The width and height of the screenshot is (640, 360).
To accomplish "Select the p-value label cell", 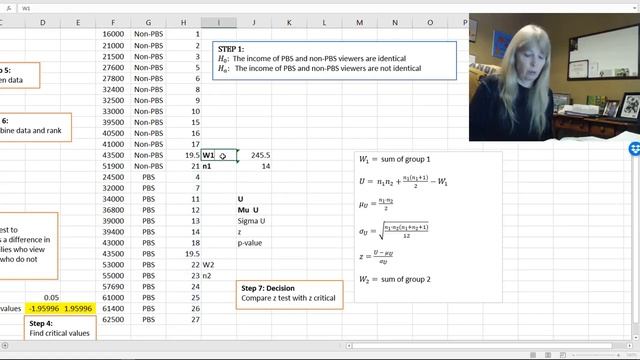I will [x=254, y=243].
